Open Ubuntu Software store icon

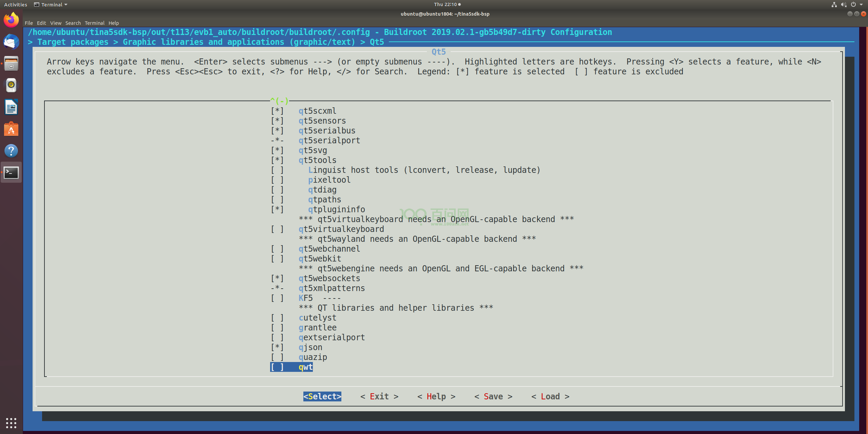11,129
